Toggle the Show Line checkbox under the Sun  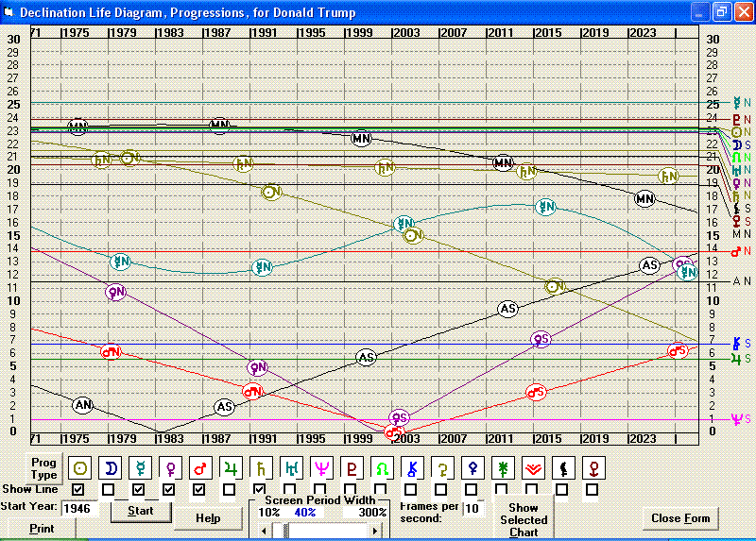pos(78,489)
